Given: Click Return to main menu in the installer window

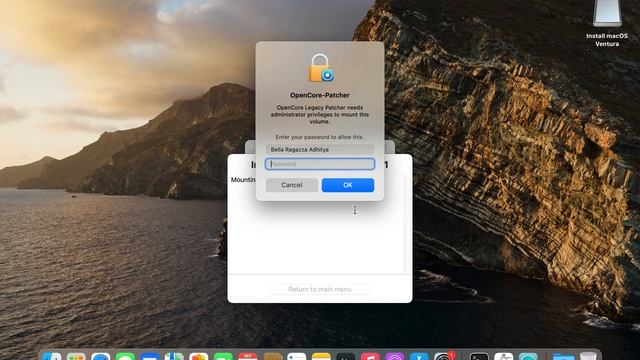Looking at the screenshot, I should 320,289.
